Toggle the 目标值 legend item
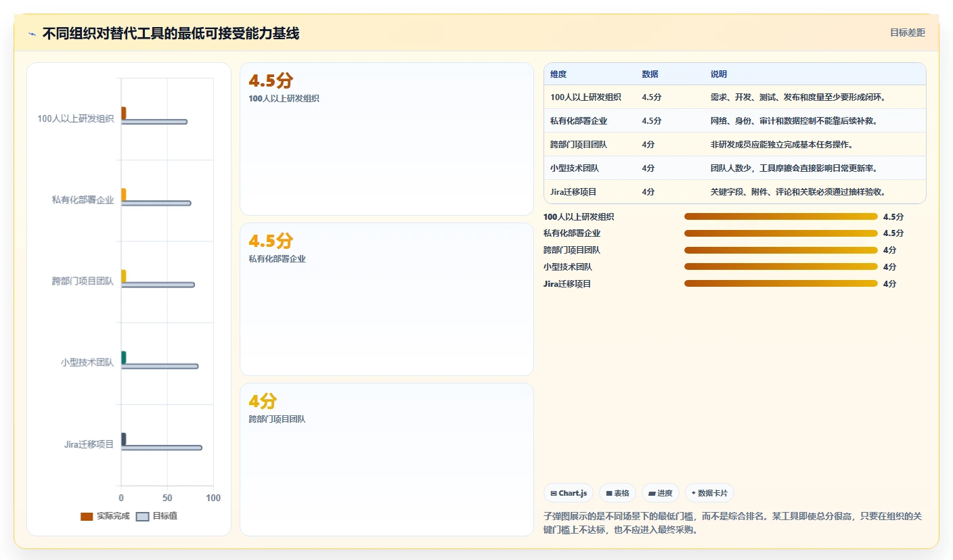 point(156,516)
